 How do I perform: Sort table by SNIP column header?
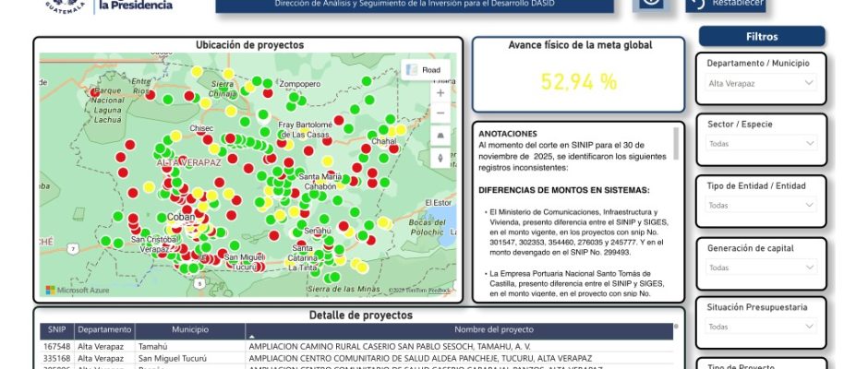(56, 329)
